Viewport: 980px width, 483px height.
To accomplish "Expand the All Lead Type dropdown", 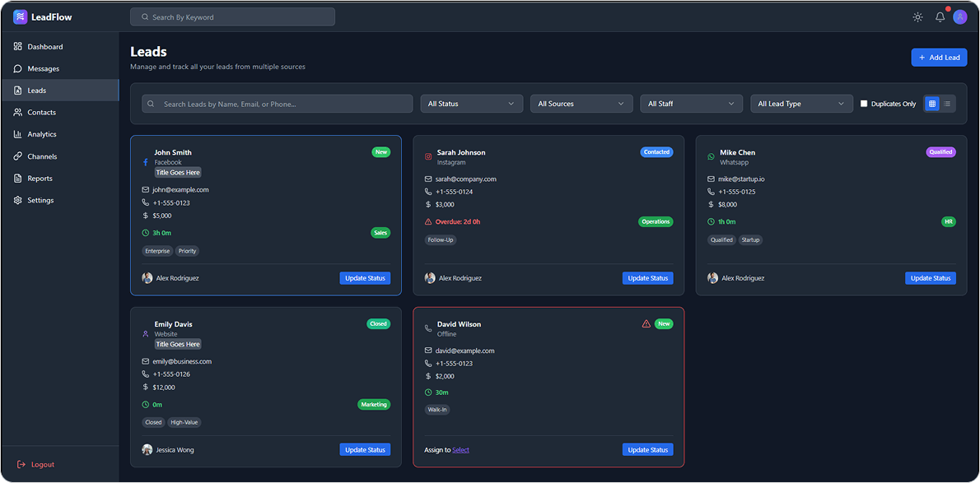I will click(801, 103).
